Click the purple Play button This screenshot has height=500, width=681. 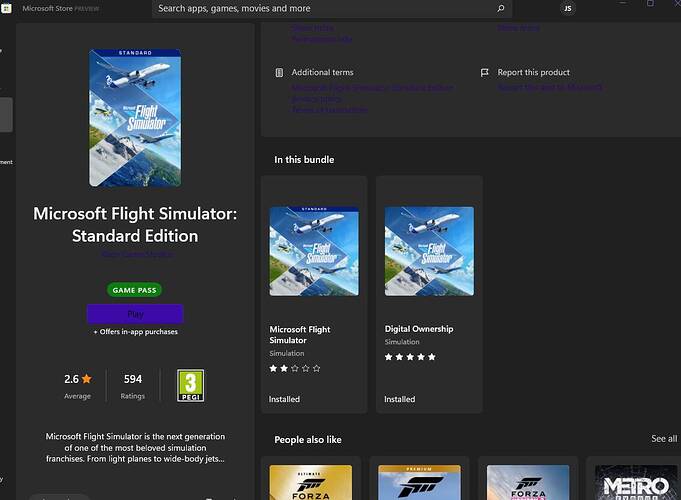135,314
